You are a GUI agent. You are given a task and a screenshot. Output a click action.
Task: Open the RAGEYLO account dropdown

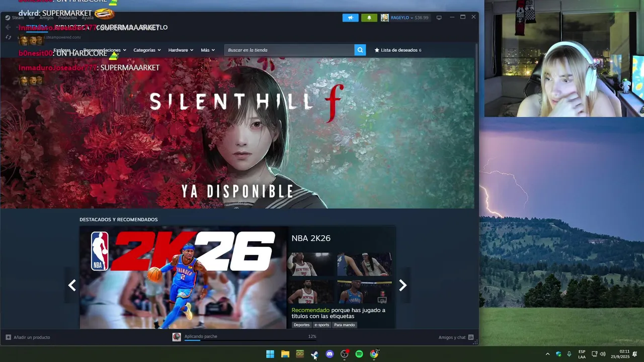click(401, 18)
